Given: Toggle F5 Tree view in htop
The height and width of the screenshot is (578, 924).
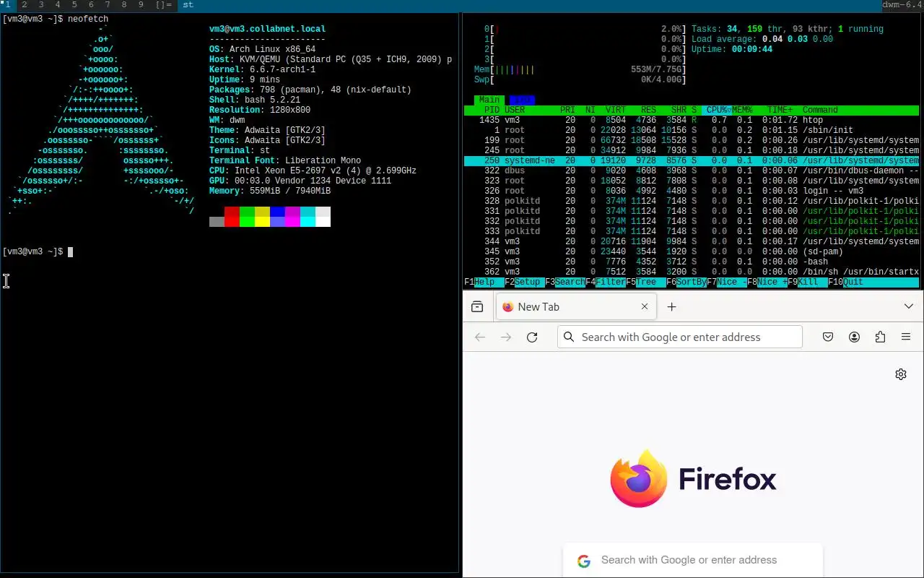Looking at the screenshot, I should coord(646,282).
